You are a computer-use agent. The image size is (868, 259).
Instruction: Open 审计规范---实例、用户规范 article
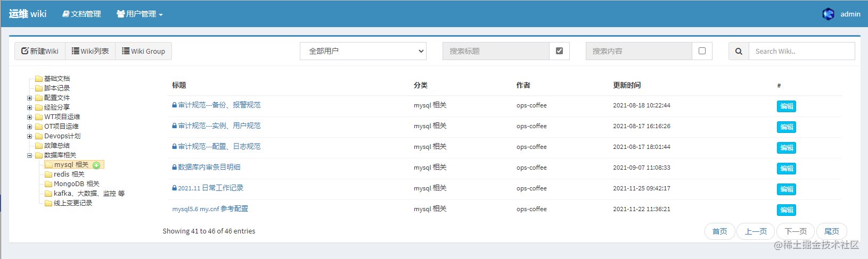point(219,126)
